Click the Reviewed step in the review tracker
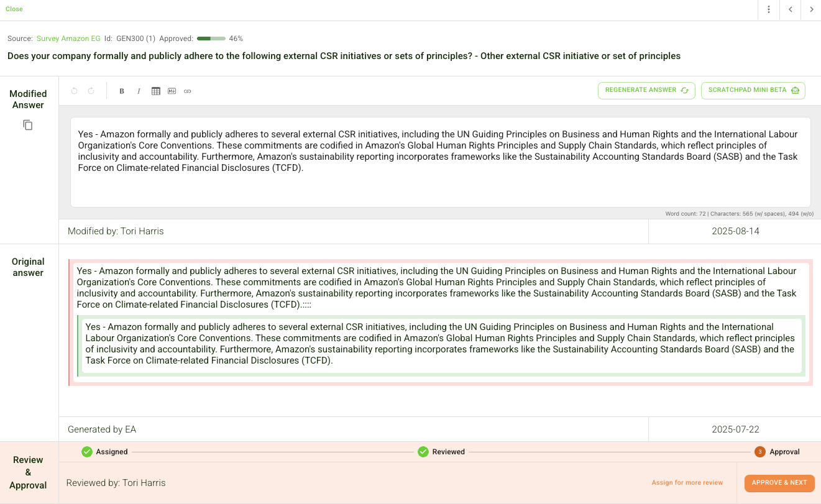Screen dimensions: 821x504 click(x=441, y=452)
